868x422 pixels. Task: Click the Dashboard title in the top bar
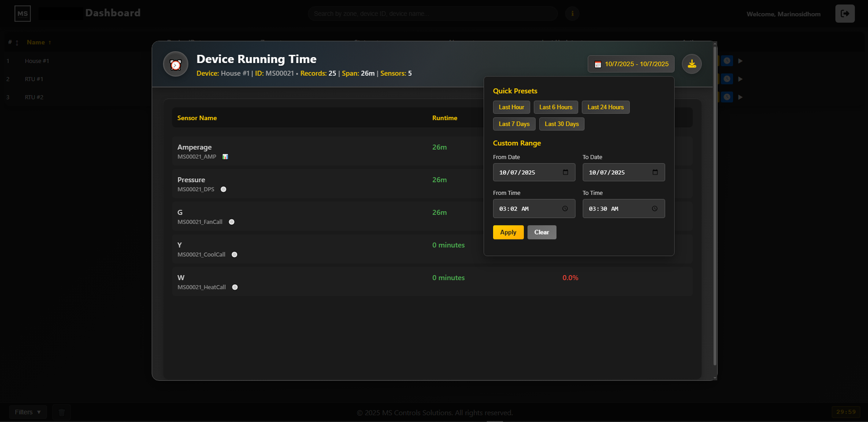pyautogui.click(x=113, y=13)
